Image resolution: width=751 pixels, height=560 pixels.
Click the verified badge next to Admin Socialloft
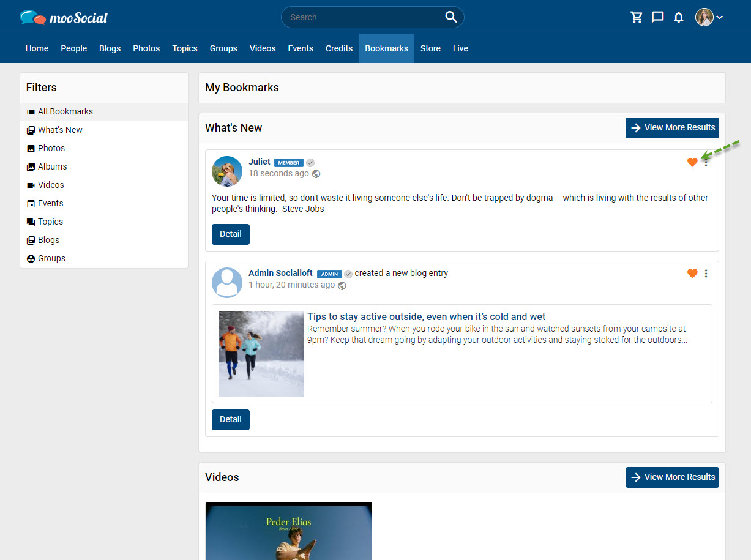point(348,274)
